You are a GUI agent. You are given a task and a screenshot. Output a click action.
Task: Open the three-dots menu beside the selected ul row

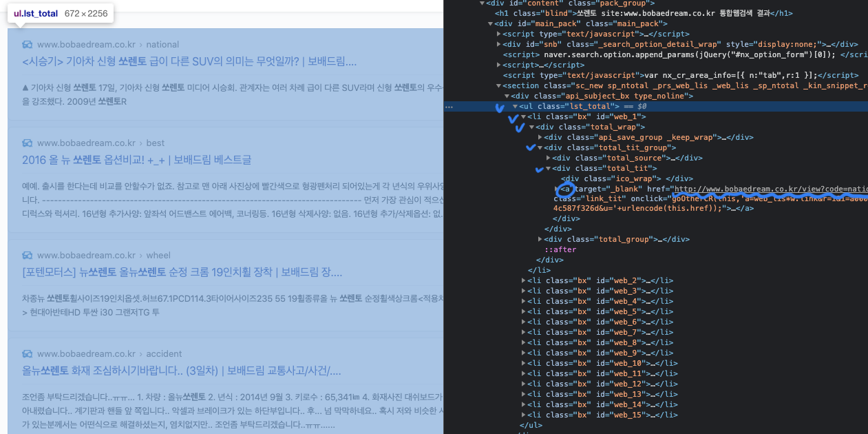(449, 107)
